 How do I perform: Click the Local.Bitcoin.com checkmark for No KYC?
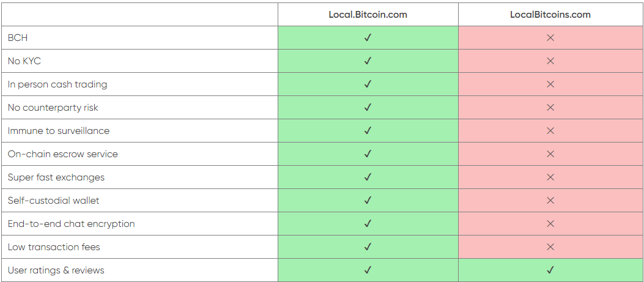[368, 61]
